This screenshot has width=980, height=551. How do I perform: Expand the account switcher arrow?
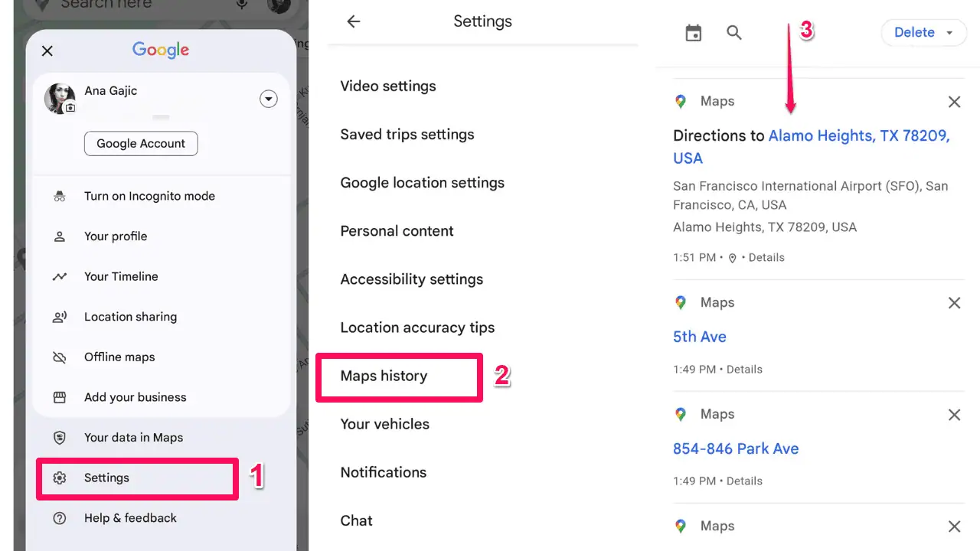point(268,99)
